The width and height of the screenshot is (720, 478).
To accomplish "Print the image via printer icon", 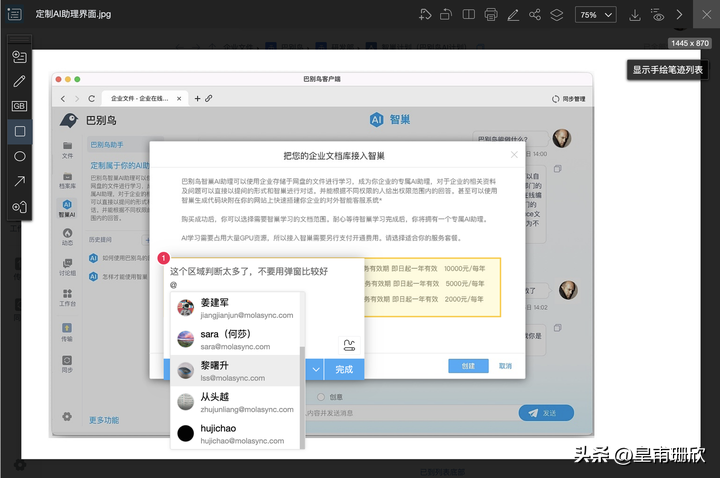I will [x=490, y=15].
